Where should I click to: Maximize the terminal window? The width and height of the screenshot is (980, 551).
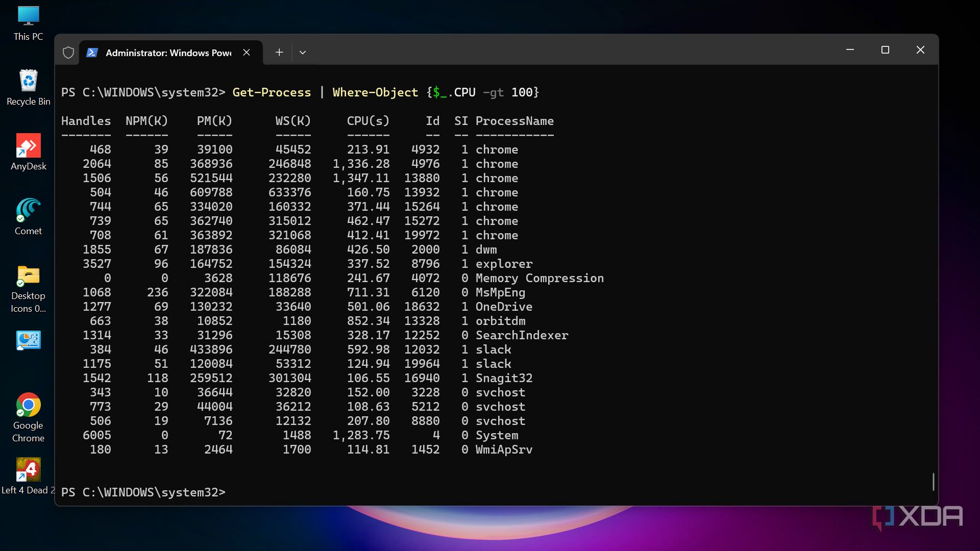(885, 50)
